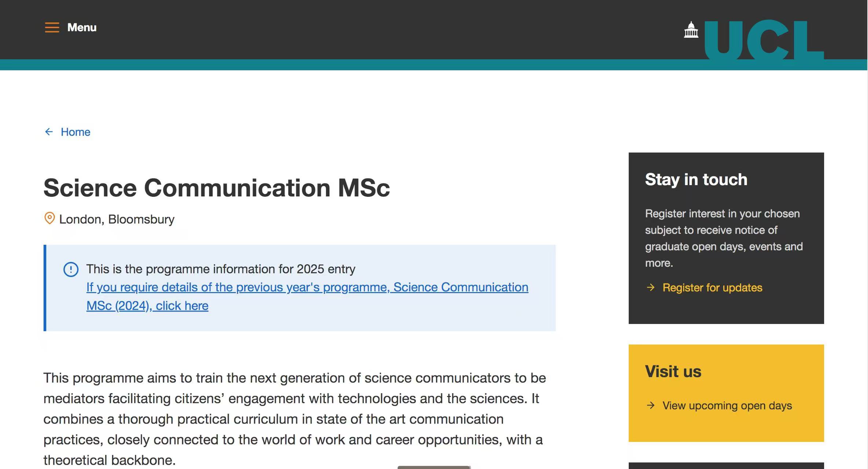
Task: Click the blue info exclamation icon
Action: tap(71, 269)
